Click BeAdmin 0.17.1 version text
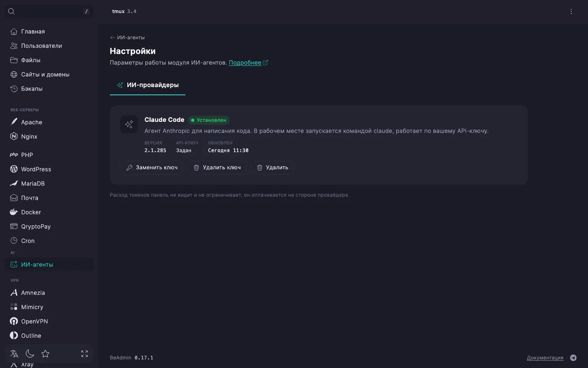588x368 pixels. point(131,358)
